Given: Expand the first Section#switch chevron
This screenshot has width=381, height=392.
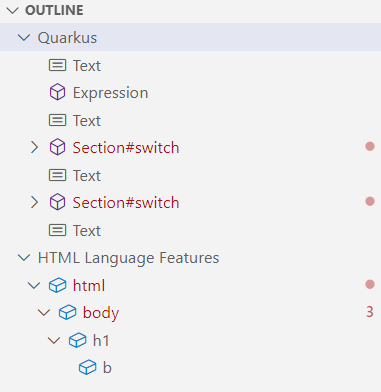Looking at the screenshot, I should [x=34, y=147].
